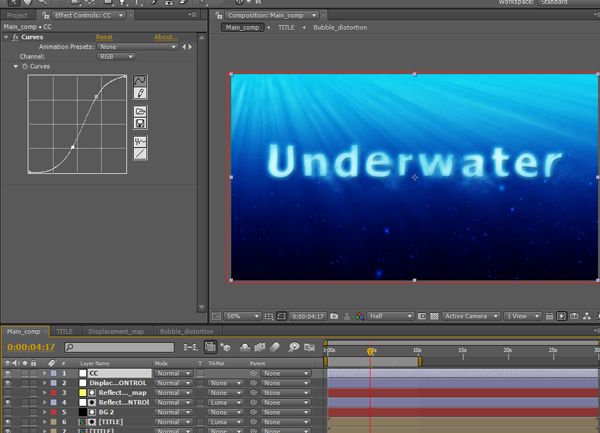Click the smooth curve button

click(x=140, y=142)
